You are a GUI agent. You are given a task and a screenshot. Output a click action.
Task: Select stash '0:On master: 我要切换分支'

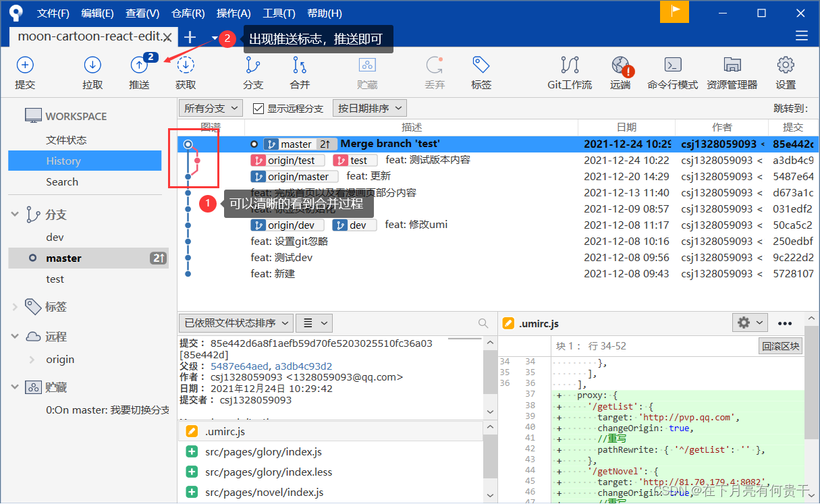(x=107, y=410)
